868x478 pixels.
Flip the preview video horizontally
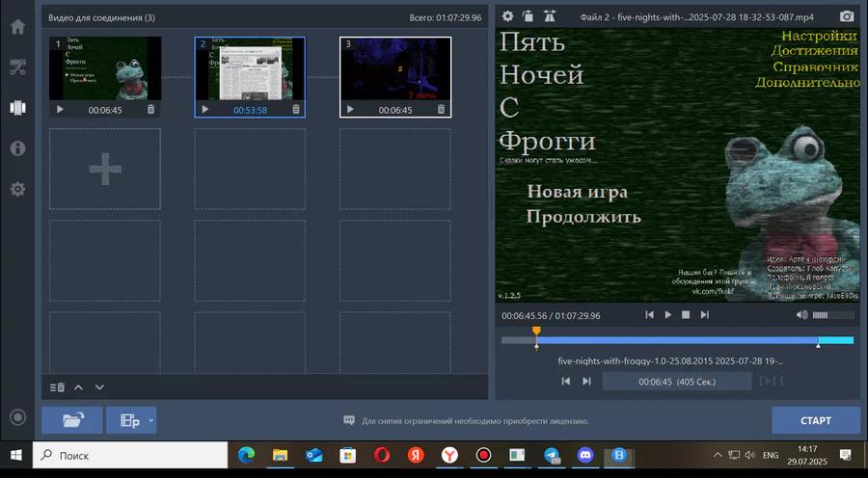click(x=549, y=16)
